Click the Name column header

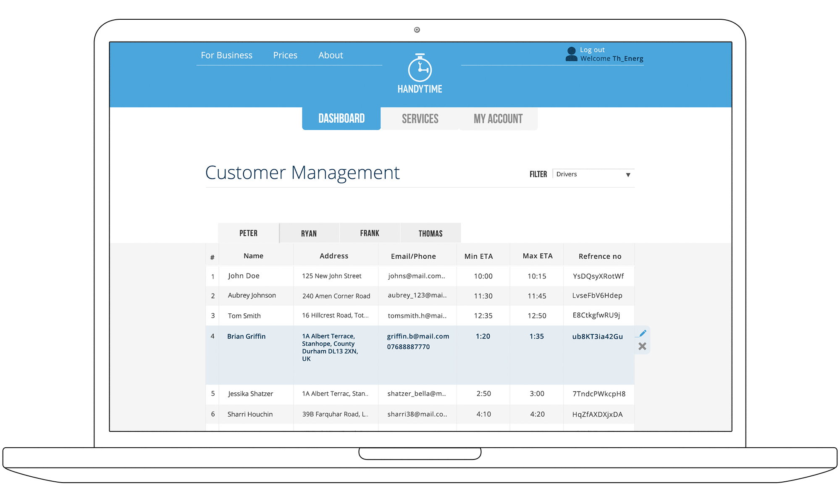point(253,256)
